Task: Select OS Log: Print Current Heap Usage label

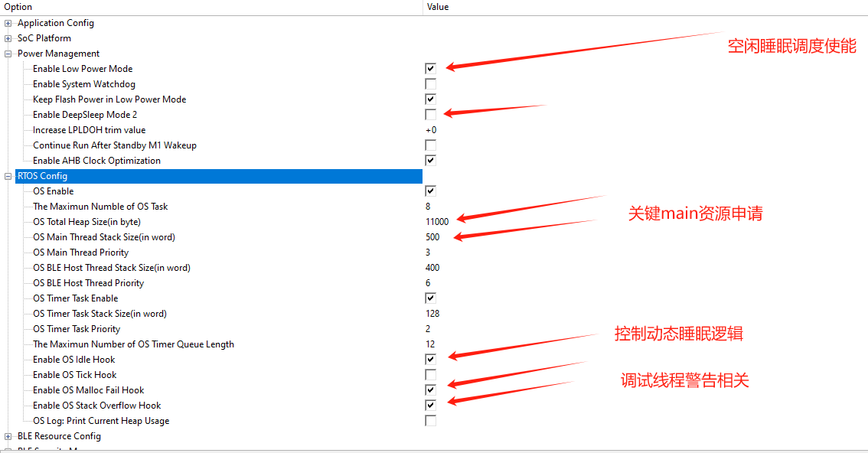Action: click(101, 421)
